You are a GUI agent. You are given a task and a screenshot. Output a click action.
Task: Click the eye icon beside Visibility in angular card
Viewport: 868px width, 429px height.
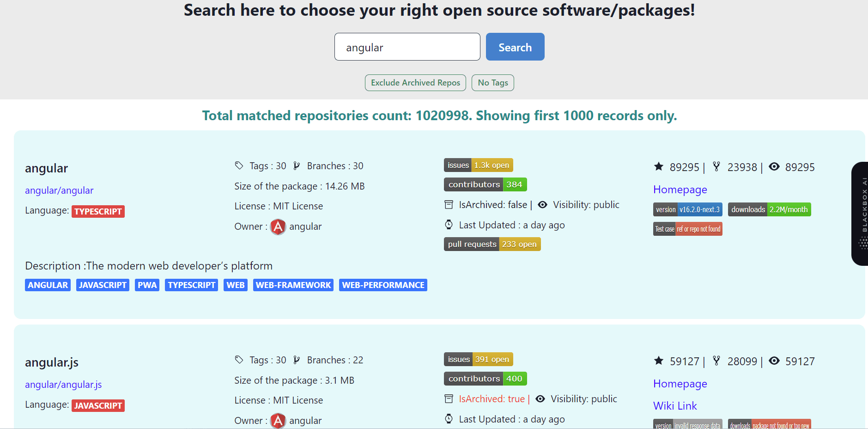tap(542, 204)
